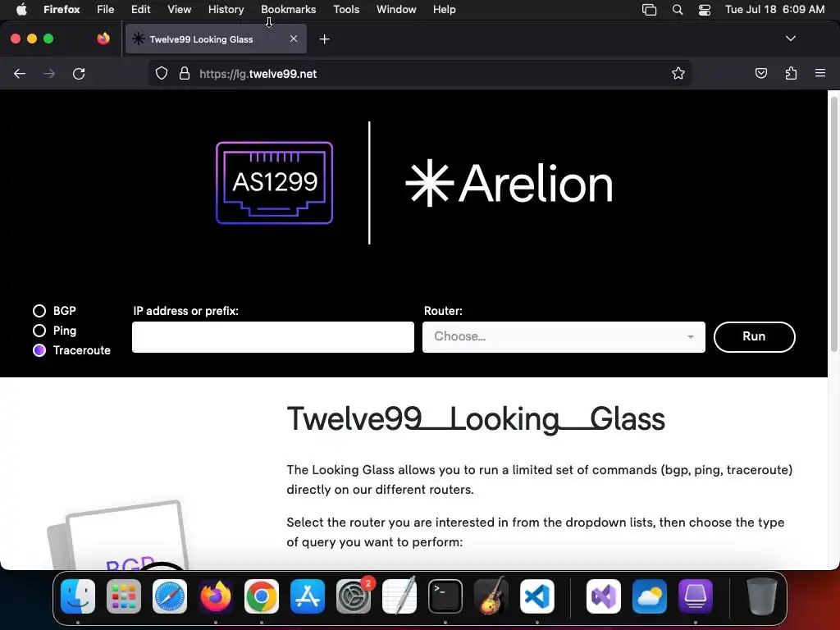Open Visual Studio Code from the Dock
The height and width of the screenshot is (630, 840).
coord(537,596)
